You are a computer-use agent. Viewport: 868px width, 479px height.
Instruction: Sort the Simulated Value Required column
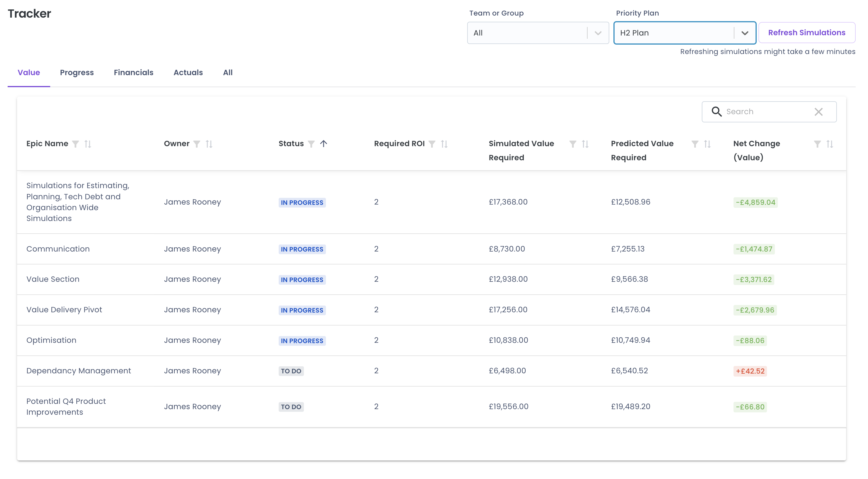click(x=585, y=144)
